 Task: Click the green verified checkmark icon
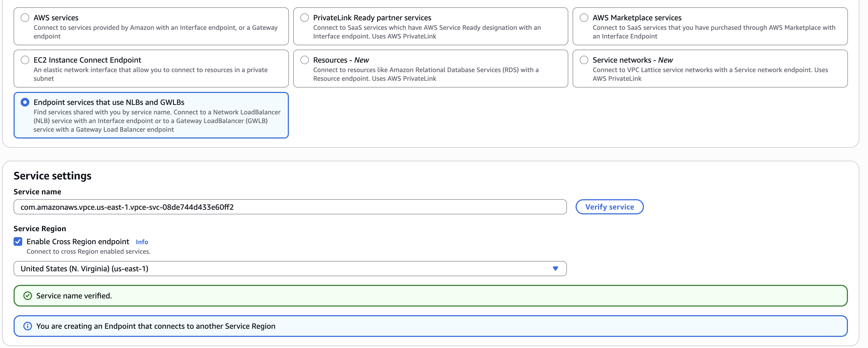28,296
